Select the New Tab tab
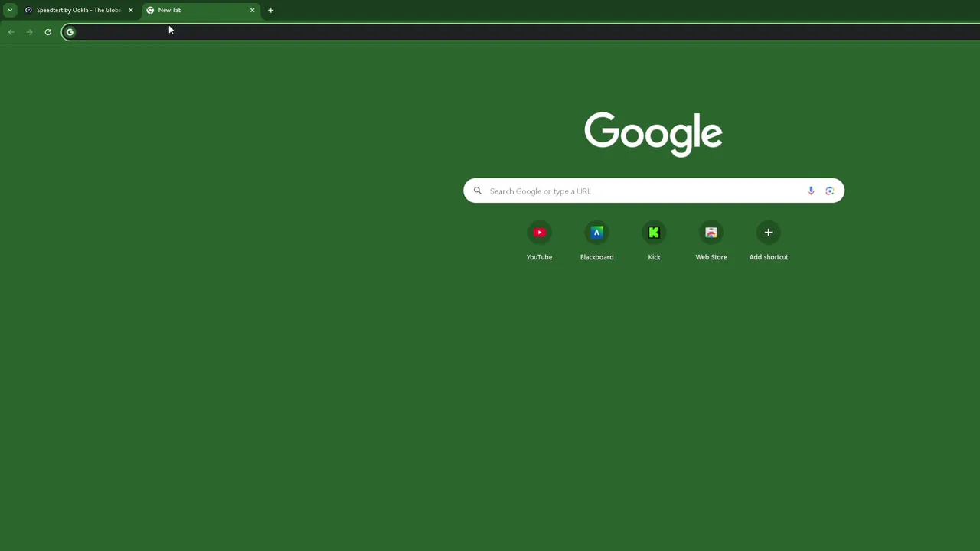980x551 pixels. (201, 10)
